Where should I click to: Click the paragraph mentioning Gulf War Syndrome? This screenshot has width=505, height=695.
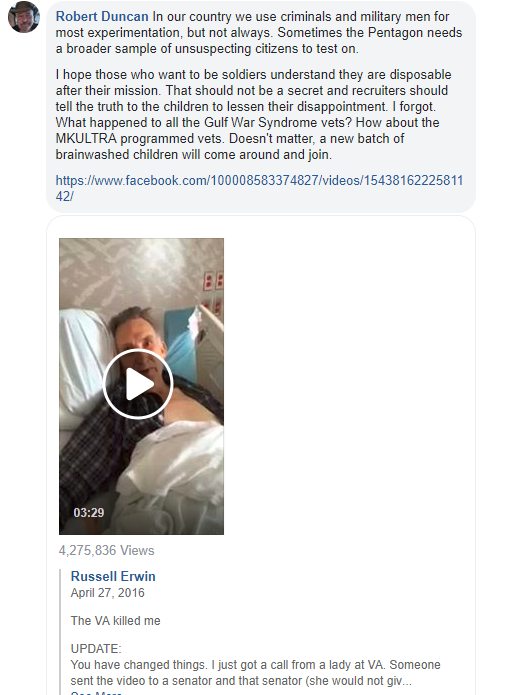click(254, 114)
